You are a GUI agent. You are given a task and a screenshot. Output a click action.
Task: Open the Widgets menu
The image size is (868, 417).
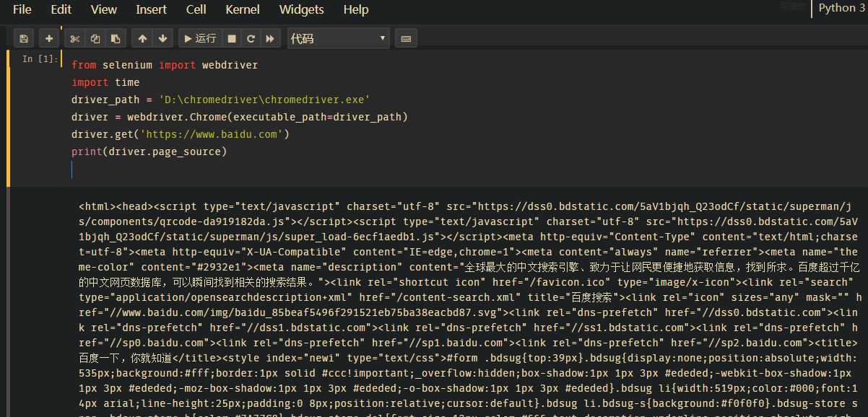(301, 9)
